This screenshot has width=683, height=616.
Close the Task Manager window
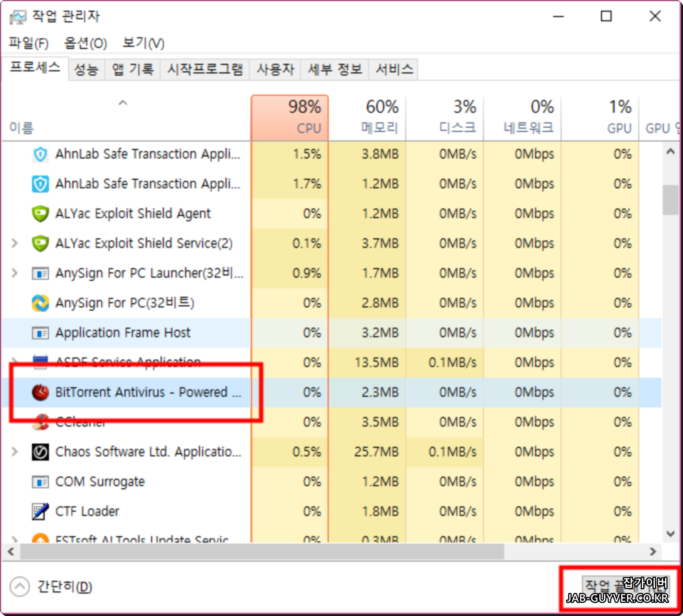(655, 16)
